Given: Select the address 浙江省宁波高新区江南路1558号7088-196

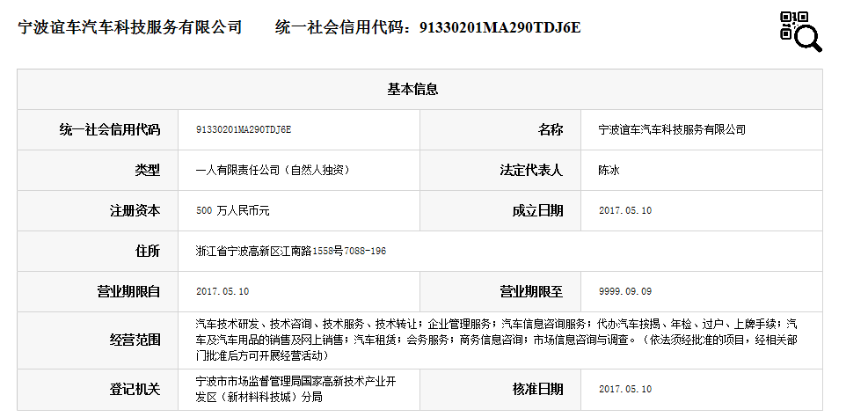Looking at the screenshot, I should click(x=290, y=251).
